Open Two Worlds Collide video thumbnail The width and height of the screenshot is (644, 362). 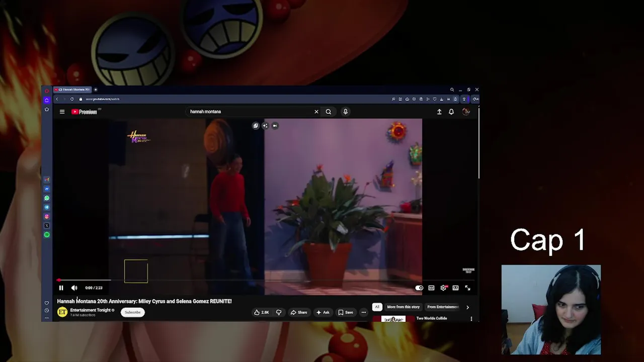pyautogui.click(x=393, y=319)
